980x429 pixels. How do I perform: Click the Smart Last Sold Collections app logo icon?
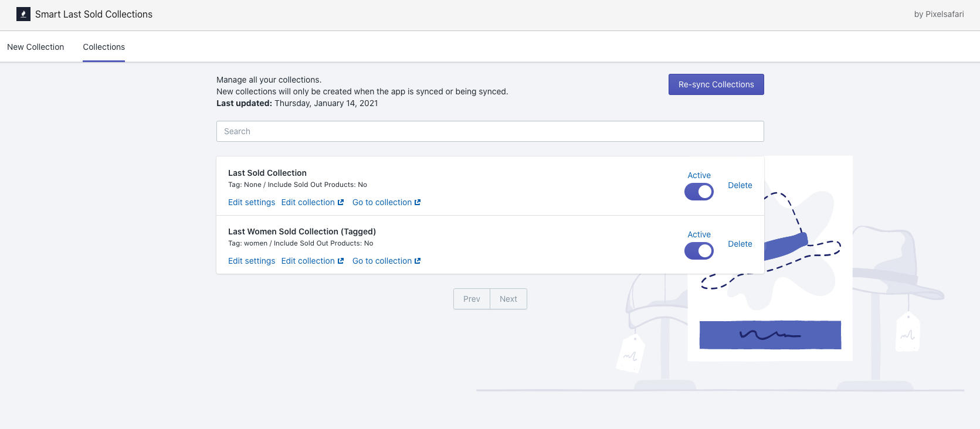tap(23, 14)
